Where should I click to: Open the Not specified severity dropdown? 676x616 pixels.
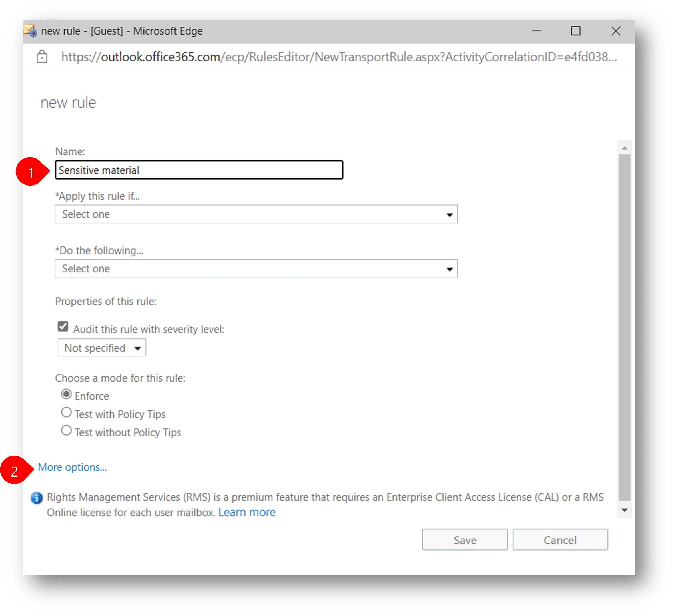pos(102,348)
